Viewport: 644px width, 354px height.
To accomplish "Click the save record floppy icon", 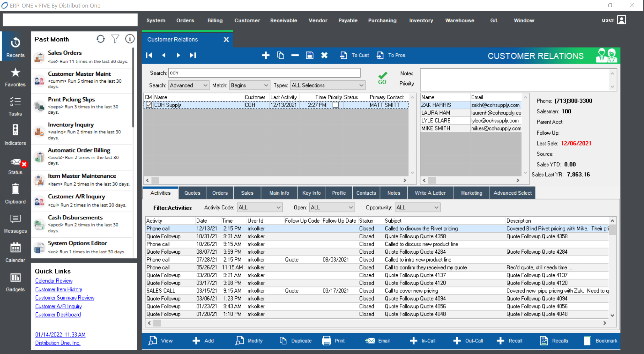I will point(310,55).
